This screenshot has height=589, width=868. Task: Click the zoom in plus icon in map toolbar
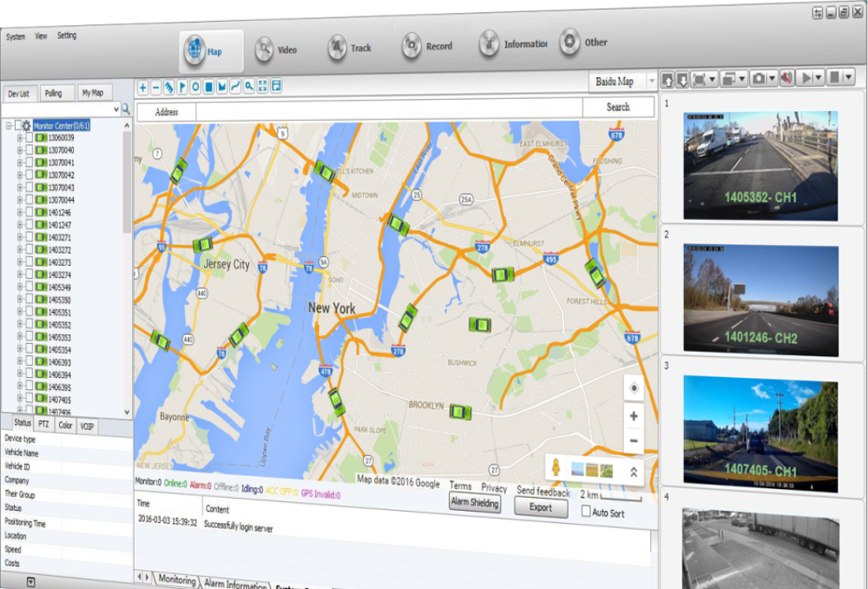(143, 88)
